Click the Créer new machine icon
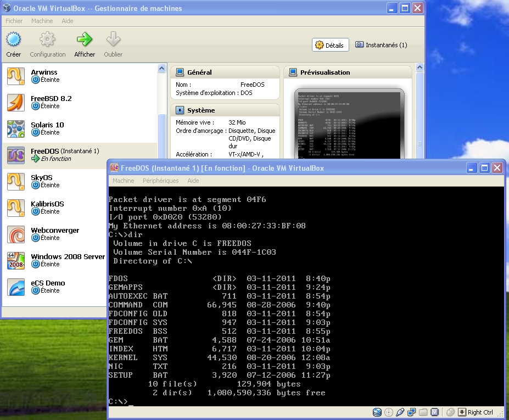 (14, 40)
